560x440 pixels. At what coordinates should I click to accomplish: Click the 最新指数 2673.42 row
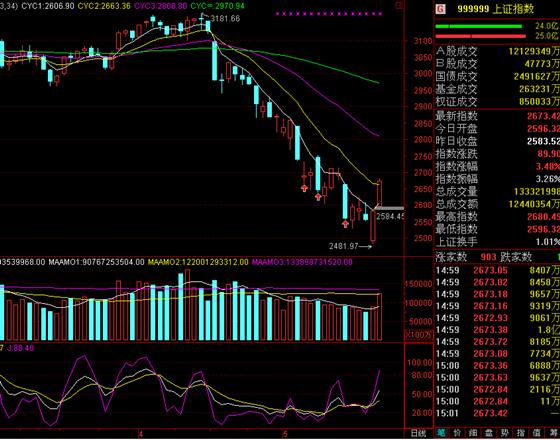[x=498, y=116]
